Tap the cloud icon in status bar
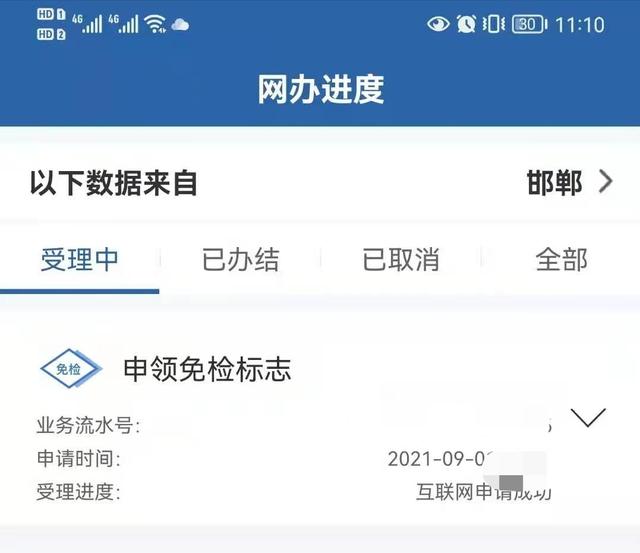Screen dimensions: 640x553 point(180,25)
